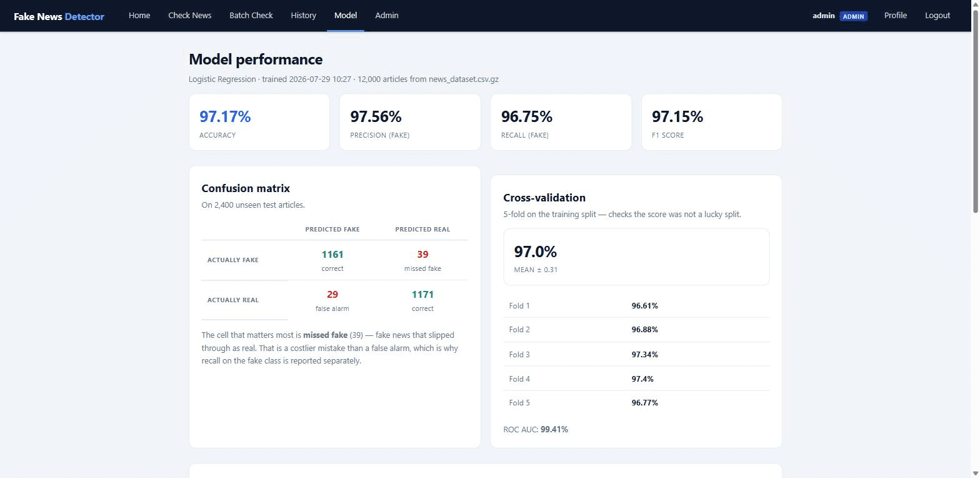Go to Check News page
The image size is (980, 478).
point(190,16)
